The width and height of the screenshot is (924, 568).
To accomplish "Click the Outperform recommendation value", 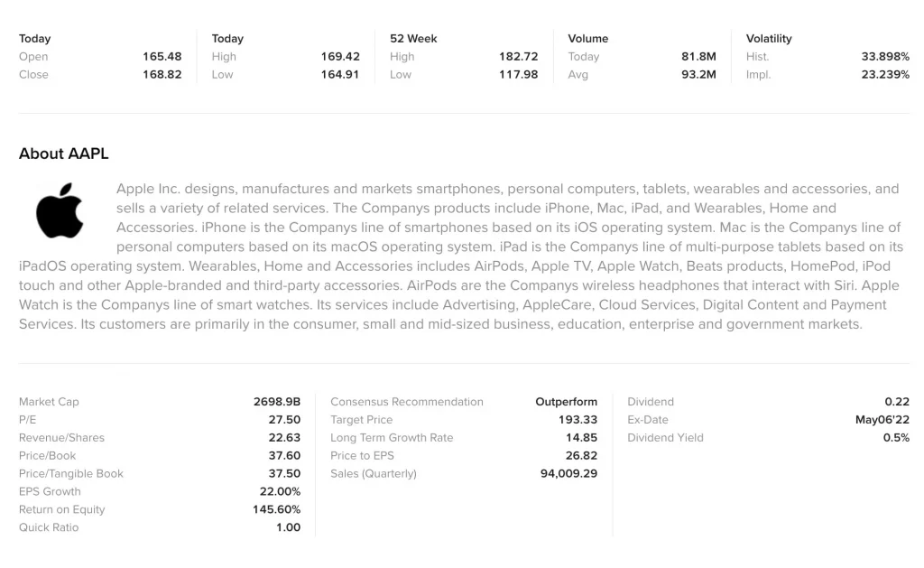I will (x=566, y=402).
